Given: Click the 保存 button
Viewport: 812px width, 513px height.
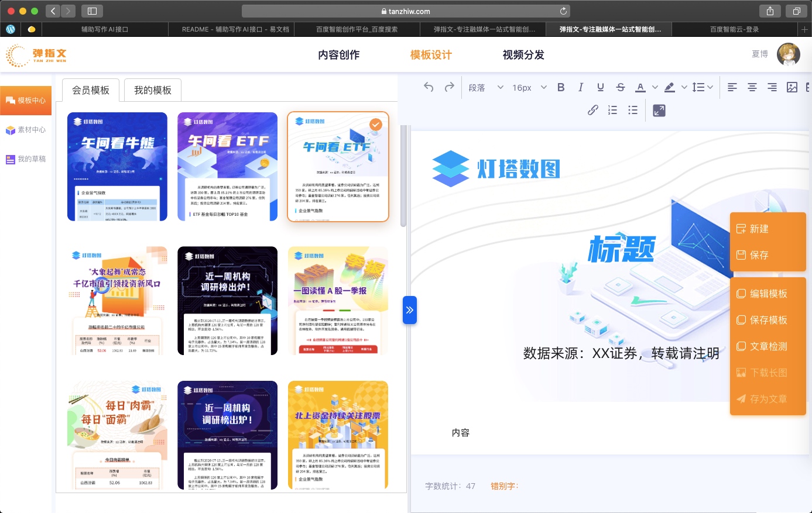Looking at the screenshot, I should [x=753, y=255].
